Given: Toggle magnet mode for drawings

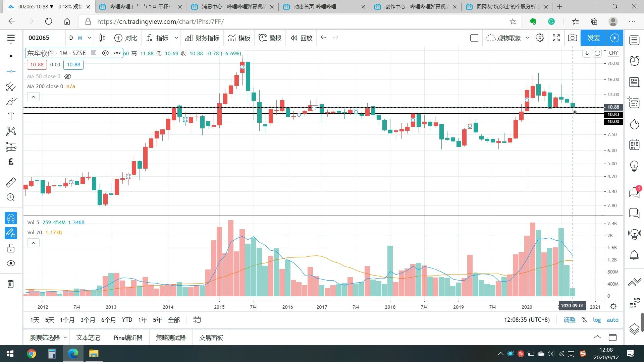Looking at the screenshot, I should 11,218.
